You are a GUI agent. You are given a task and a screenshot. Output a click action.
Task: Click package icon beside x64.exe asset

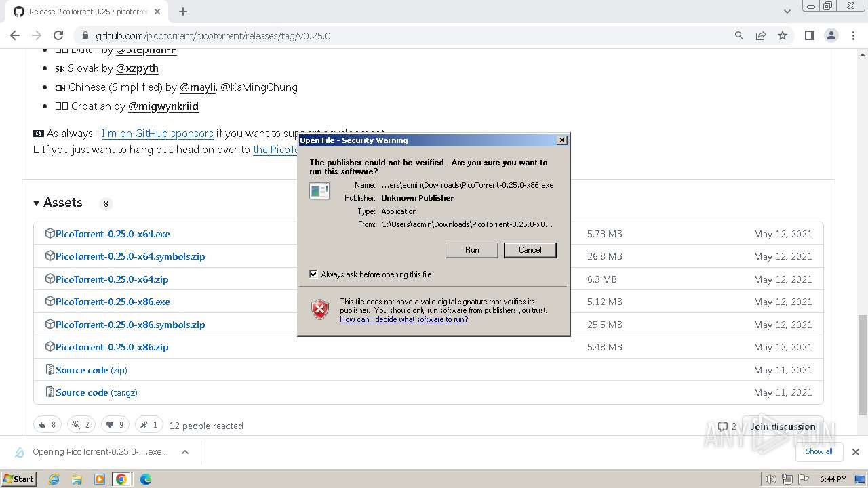click(x=50, y=233)
